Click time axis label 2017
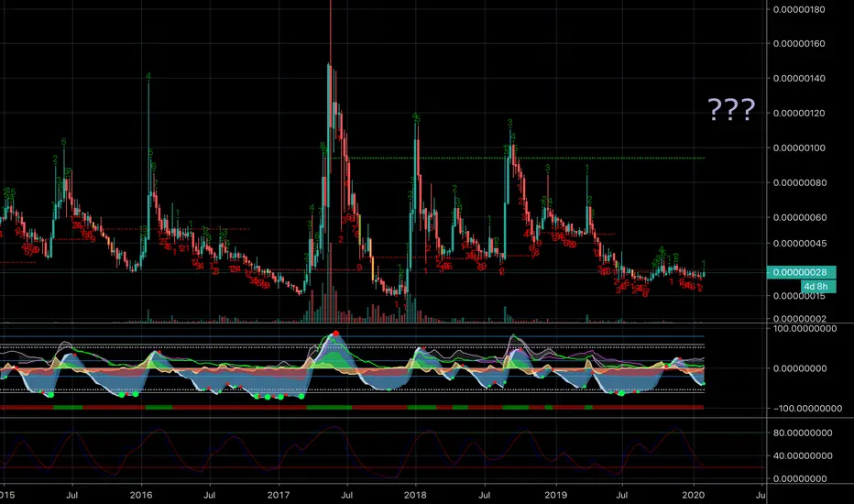This screenshot has width=854, height=504. pyautogui.click(x=279, y=495)
